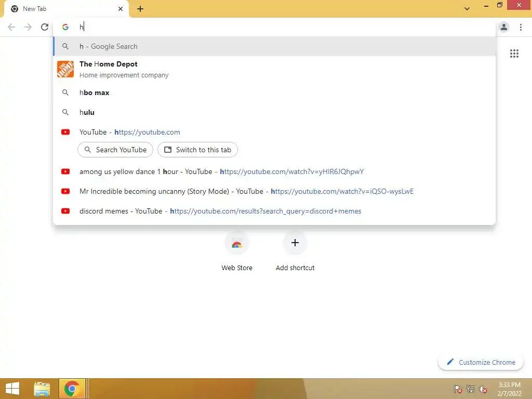
Task: Open the Chrome three-dot menu
Action: tap(521, 27)
